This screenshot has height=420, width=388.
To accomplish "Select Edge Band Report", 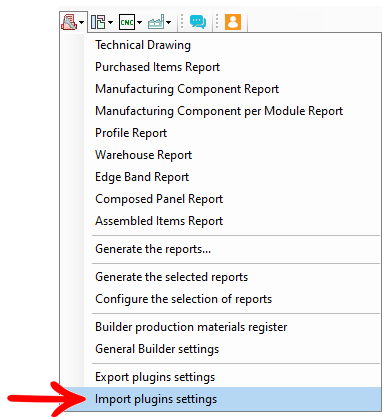I will pyautogui.click(x=142, y=177).
